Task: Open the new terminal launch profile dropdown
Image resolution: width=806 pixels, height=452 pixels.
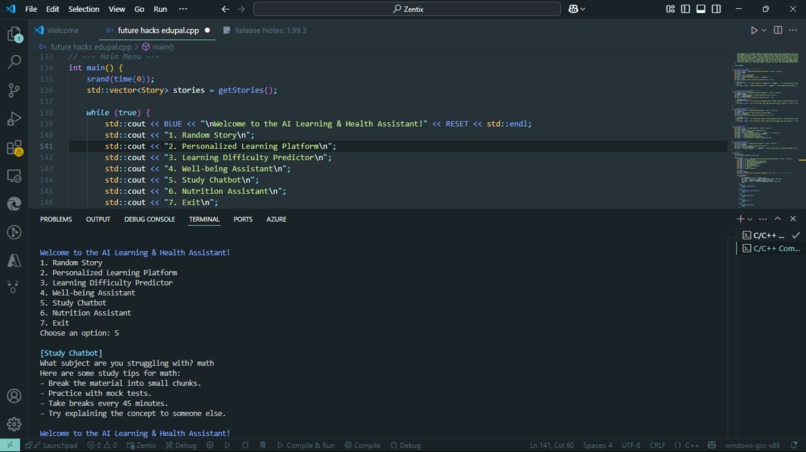Action: pos(750,219)
